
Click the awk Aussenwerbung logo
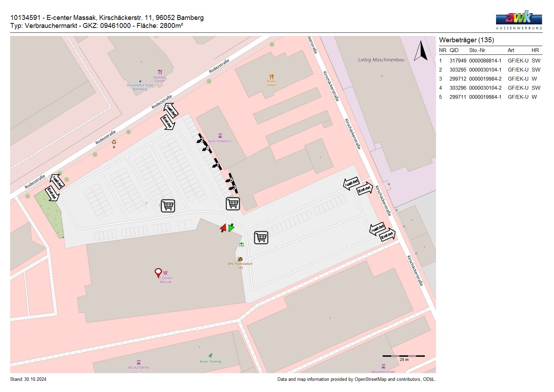point(519,20)
